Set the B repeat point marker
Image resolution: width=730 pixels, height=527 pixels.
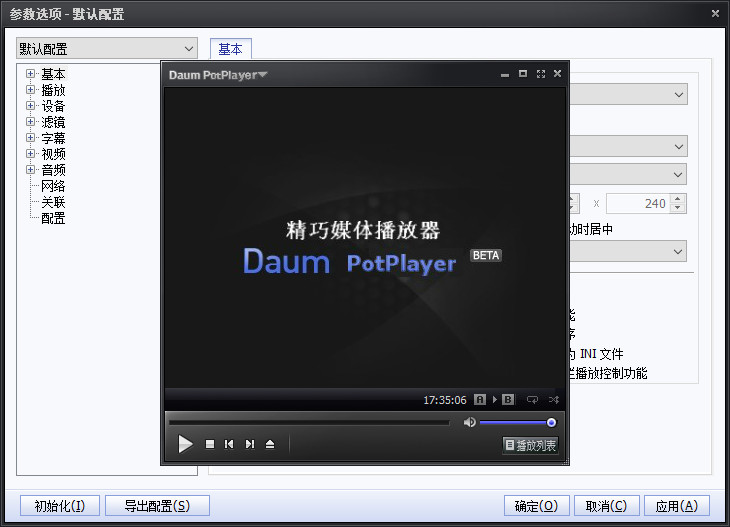tap(508, 399)
